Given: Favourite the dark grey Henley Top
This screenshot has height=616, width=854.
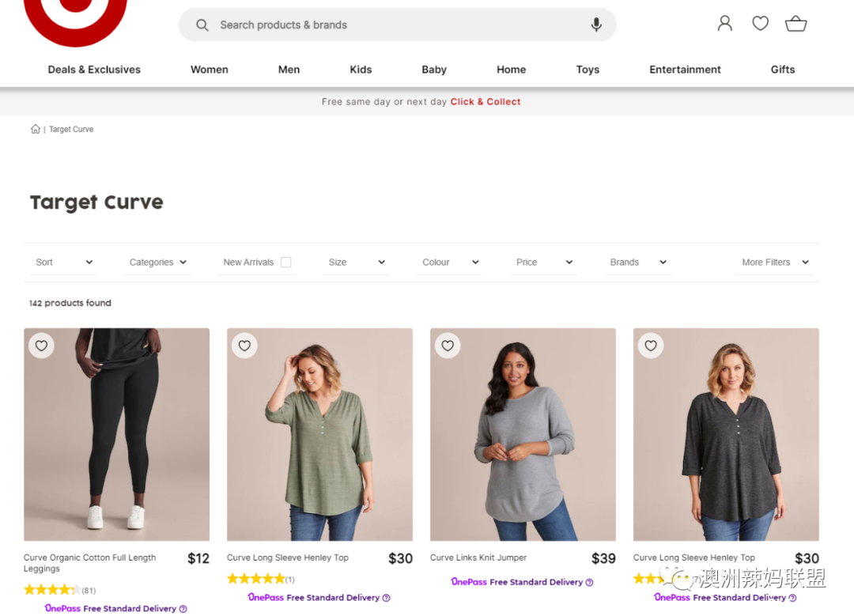Looking at the screenshot, I should [x=651, y=346].
